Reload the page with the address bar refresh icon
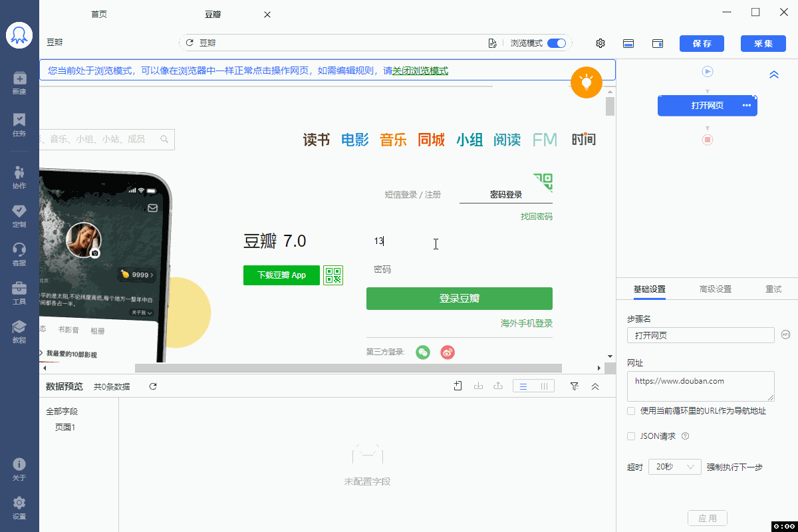Screen dimensions: 798x532 coord(190,43)
